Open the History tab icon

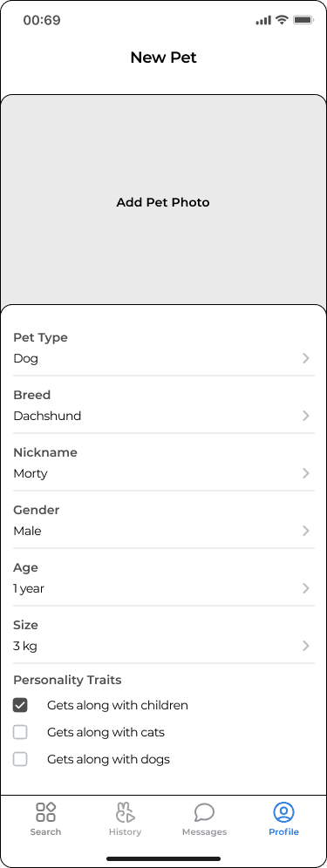[x=126, y=812]
